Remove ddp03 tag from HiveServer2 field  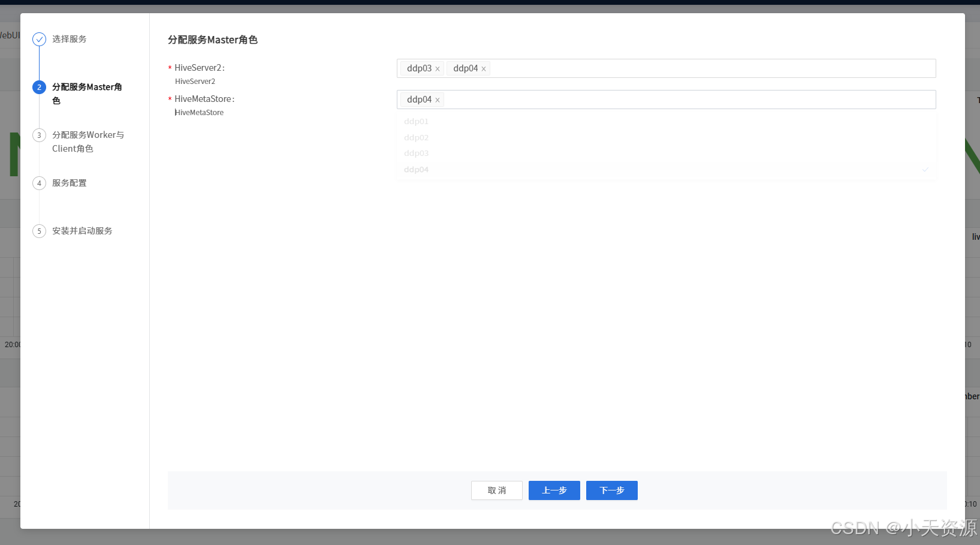click(438, 69)
